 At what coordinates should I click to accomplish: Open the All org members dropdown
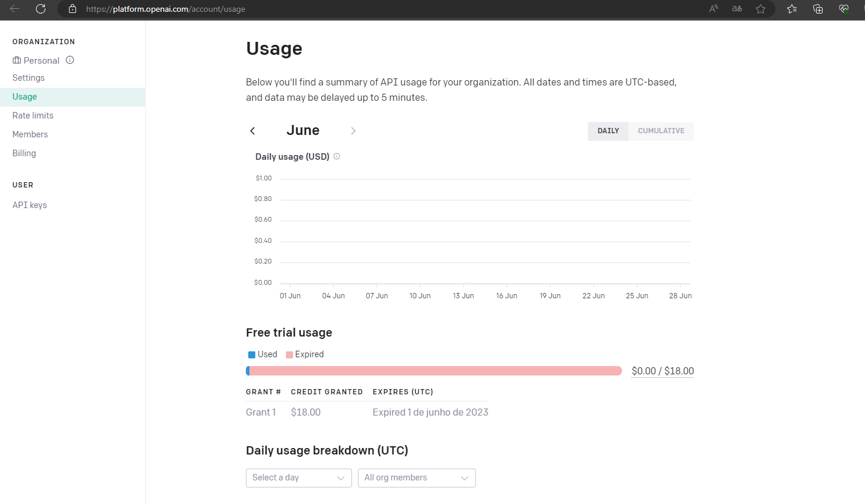tap(417, 478)
